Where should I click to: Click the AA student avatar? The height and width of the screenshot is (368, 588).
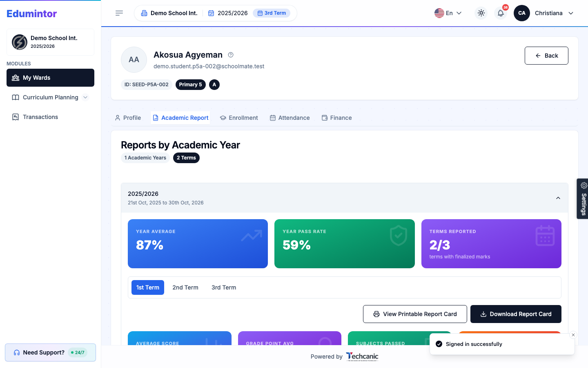[x=134, y=60]
